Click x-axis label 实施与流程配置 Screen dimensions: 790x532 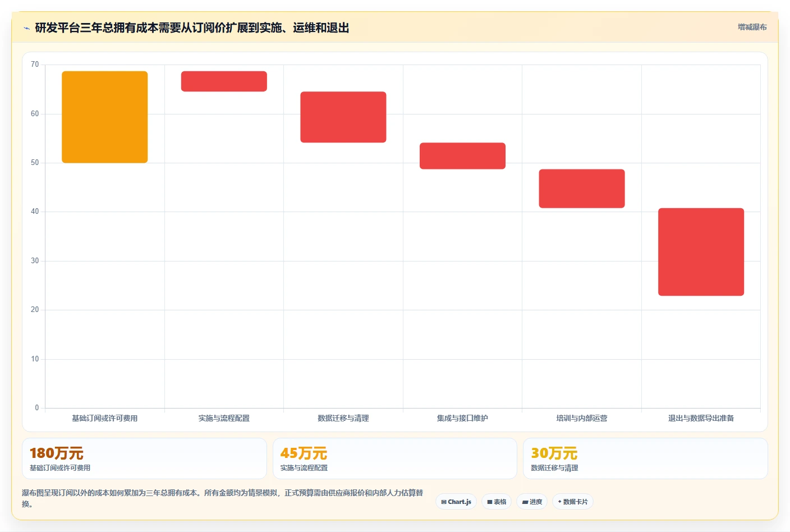click(224, 418)
